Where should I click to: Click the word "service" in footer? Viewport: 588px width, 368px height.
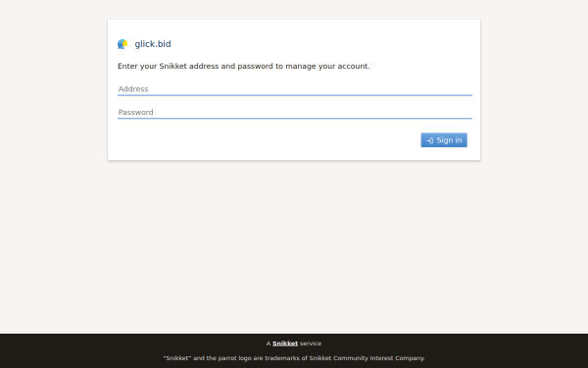311,343
